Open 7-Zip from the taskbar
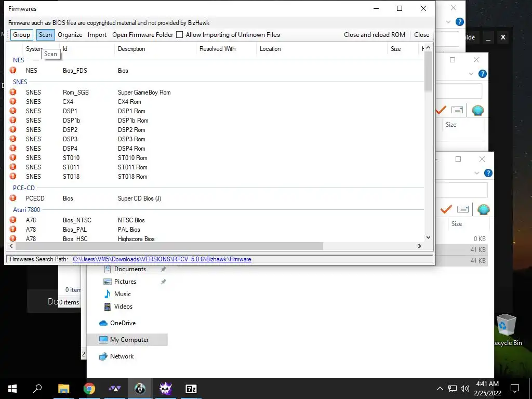Image resolution: width=532 pixels, height=399 pixels. click(191, 389)
